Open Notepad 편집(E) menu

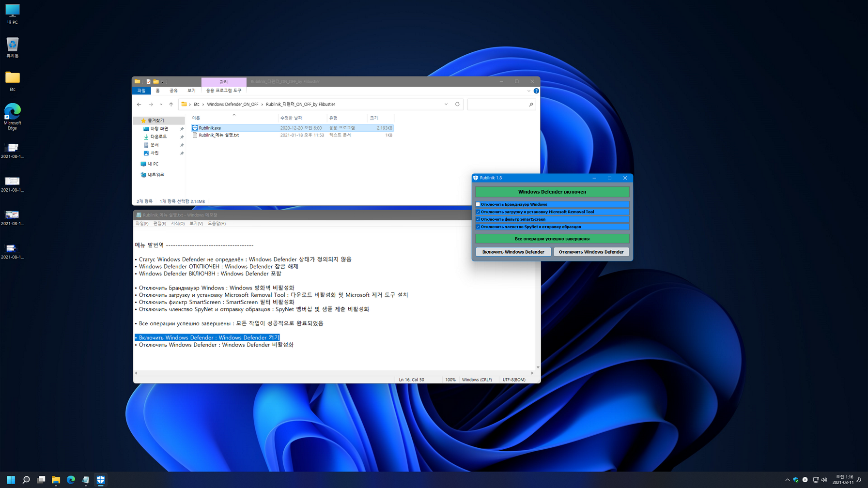coord(159,223)
